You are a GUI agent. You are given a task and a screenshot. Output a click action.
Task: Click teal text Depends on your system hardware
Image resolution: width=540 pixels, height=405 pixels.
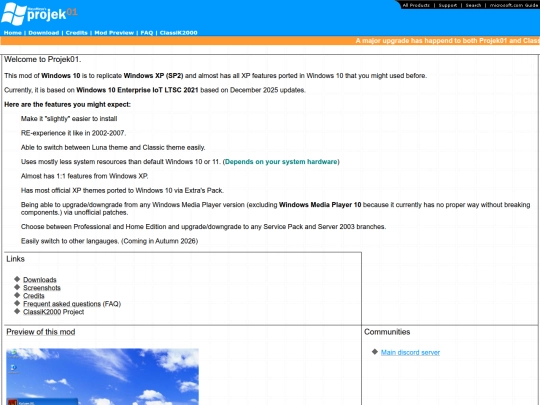(281, 162)
